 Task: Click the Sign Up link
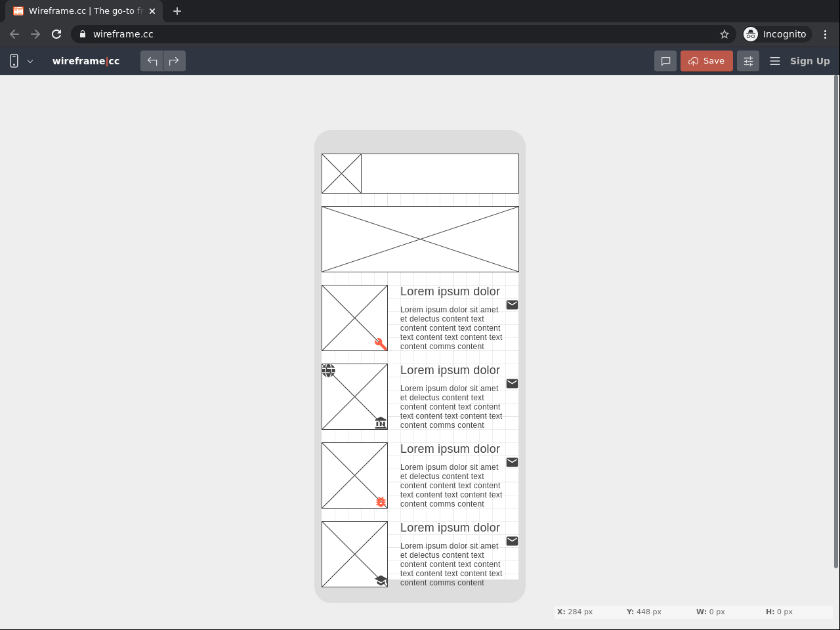tap(810, 61)
